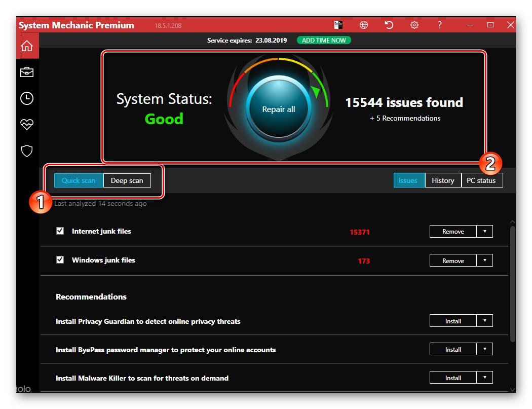Open the clock icon in sidebar
The width and height of the screenshot is (532, 409).
click(27, 98)
